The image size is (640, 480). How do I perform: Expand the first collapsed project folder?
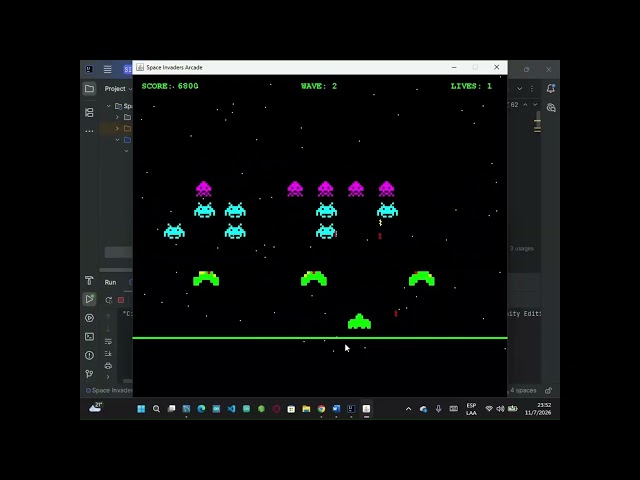117,117
